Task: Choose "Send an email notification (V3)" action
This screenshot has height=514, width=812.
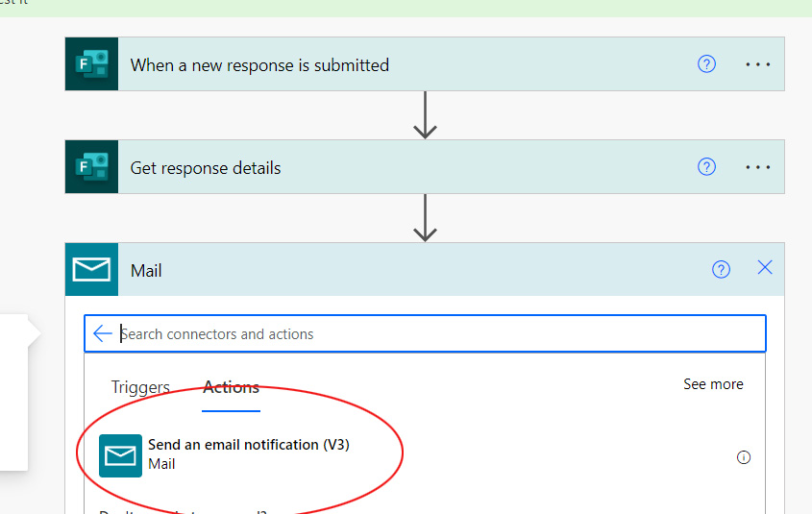Action: point(248,445)
